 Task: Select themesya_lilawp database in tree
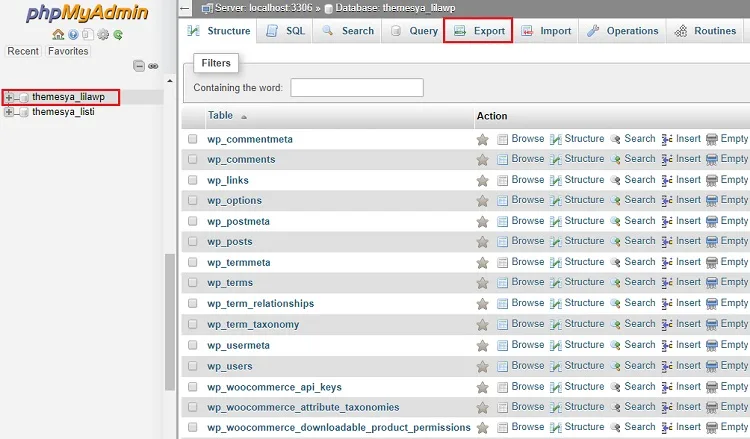pyautogui.click(x=68, y=97)
